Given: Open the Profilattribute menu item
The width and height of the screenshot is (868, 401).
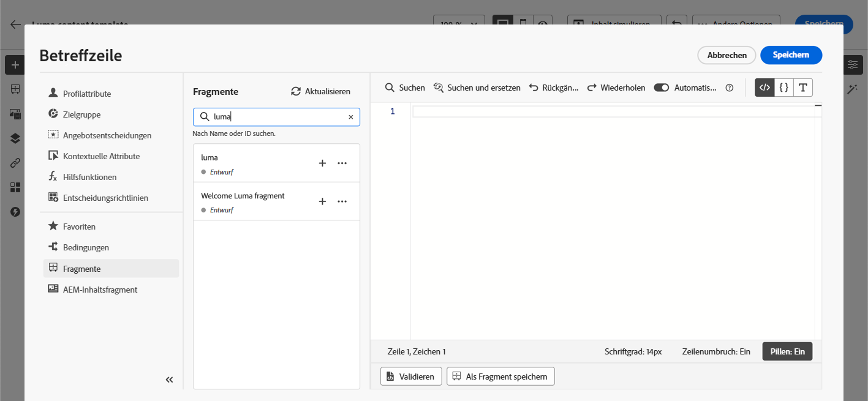Looking at the screenshot, I should [87, 94].
